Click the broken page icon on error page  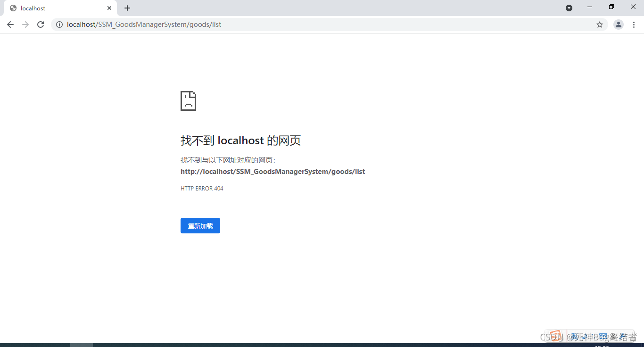click(x=188, y=100)
